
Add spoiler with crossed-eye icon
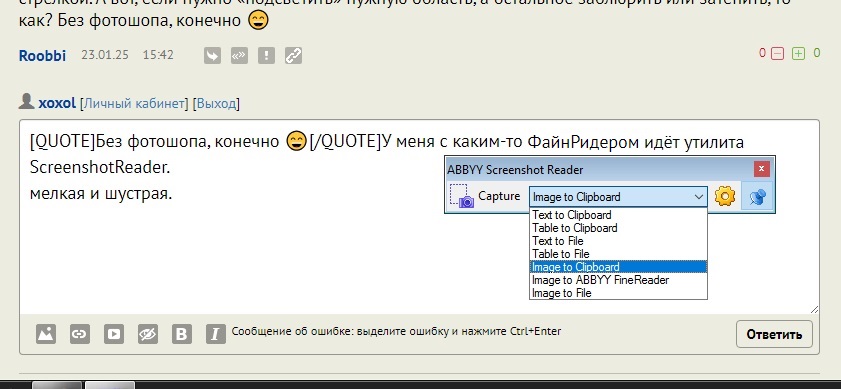(147, 334)
